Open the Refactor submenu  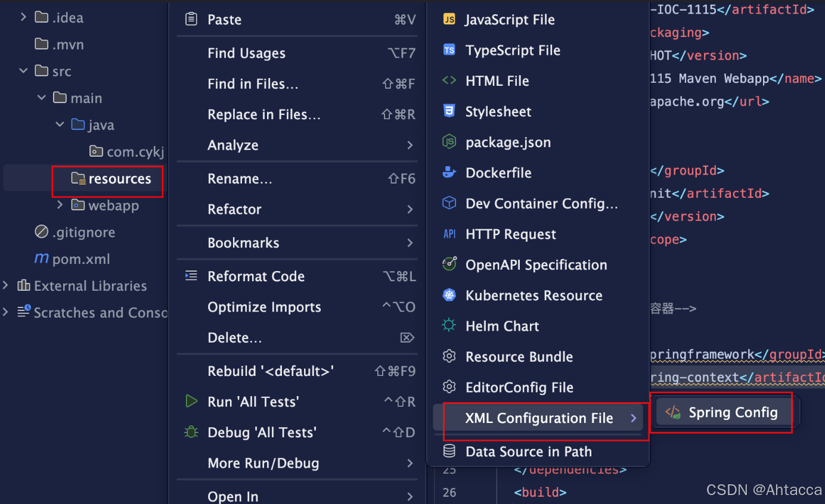(x=297, y=209)
